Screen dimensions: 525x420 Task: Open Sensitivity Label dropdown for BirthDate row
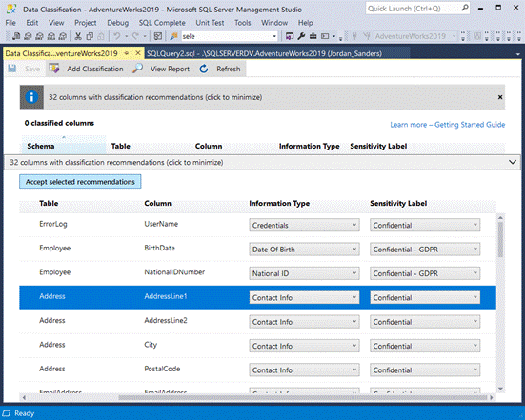pyautogui.click(x=425, y=250)
